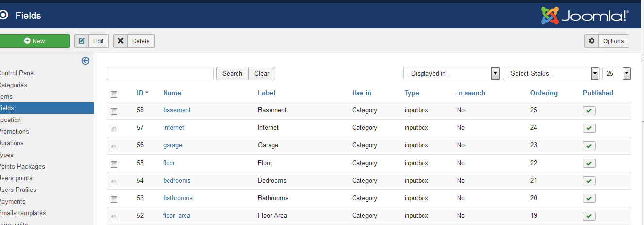The width and height of the screenshot is (644, 225).
Task: Open Points Packages in the sidebar
Action: [x=22, y=166]
